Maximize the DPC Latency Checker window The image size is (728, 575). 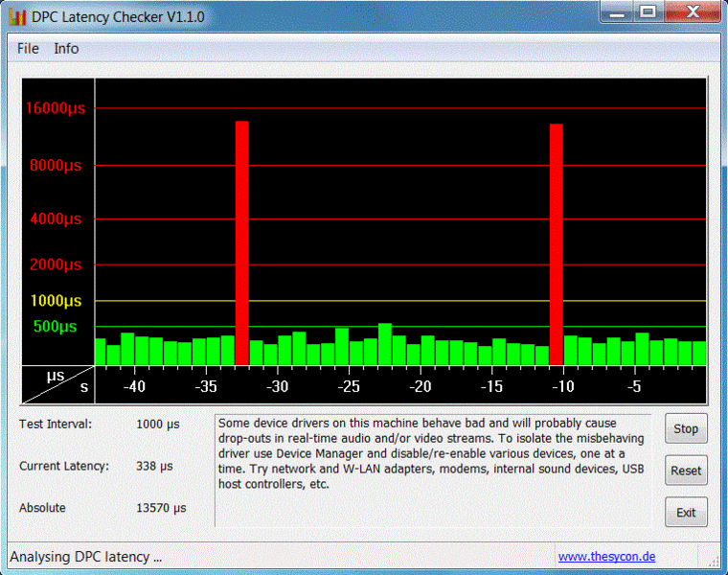click(648, 12)
